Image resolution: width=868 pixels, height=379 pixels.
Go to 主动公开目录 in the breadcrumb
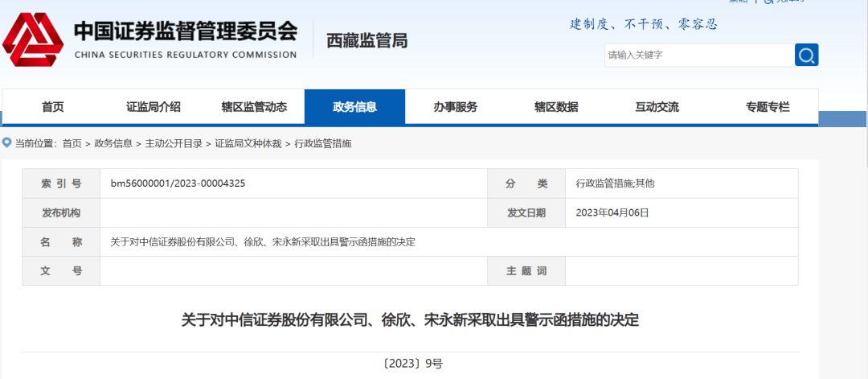pyautogui.click(x=174, y=143)
